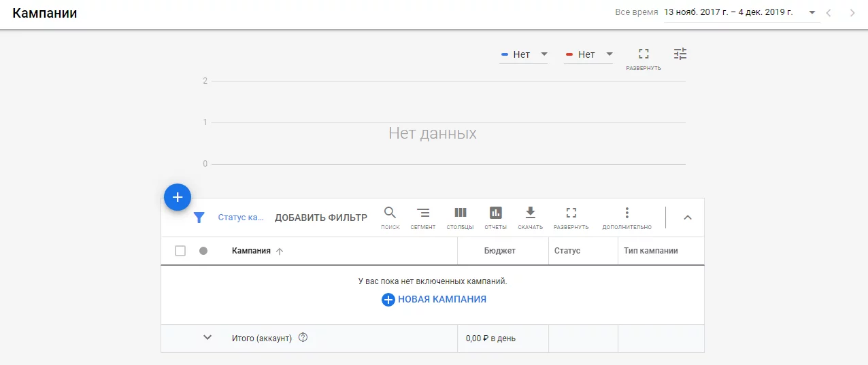The width and height of the screenshot is (868, 365).
Task: Click the Все время label
Action: [x=636, y=12]
